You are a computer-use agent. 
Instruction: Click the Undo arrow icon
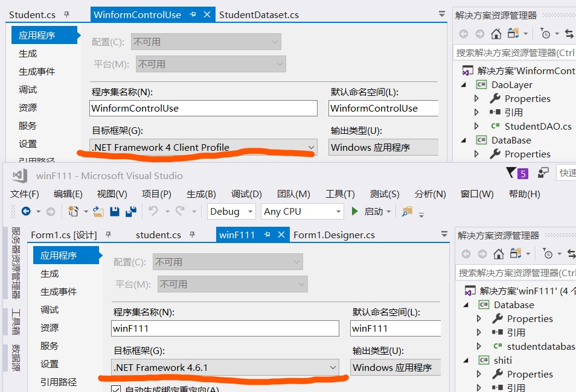pyautogui.click(x=153, y=211)
